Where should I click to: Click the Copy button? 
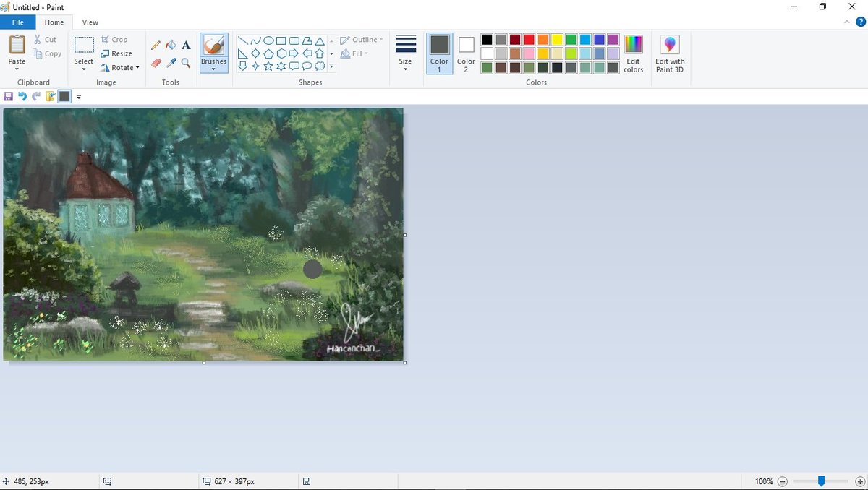click(47, 53)
